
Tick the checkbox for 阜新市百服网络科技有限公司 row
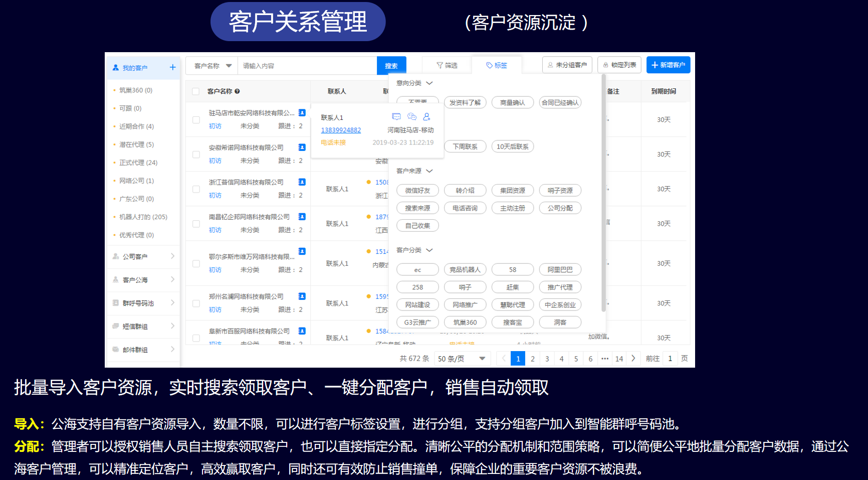coord(196,338)
